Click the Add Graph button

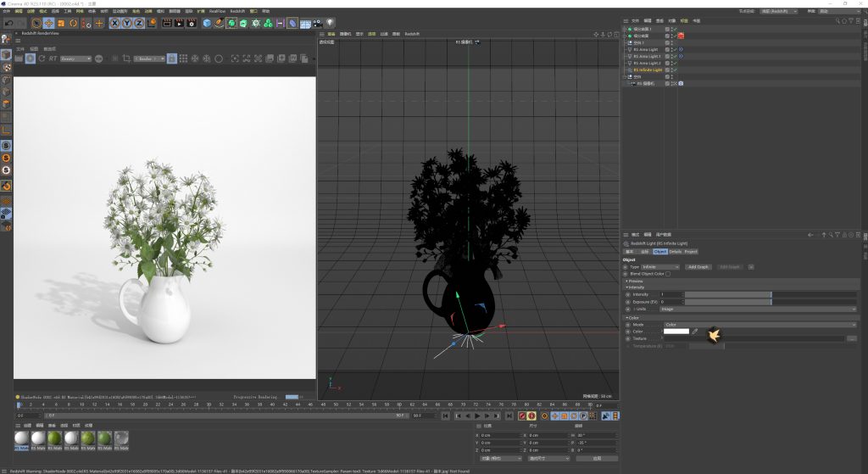pyautogui.click(x=698, y=267)
